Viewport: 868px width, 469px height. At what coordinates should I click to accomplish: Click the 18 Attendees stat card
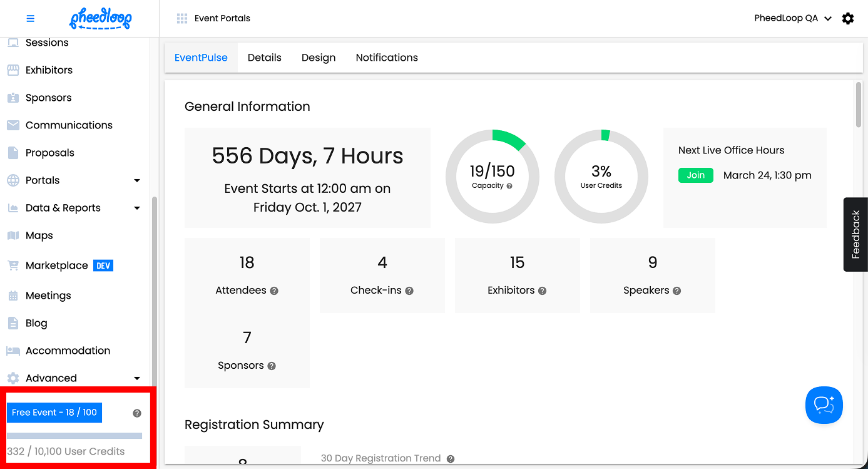coord(247,276)
